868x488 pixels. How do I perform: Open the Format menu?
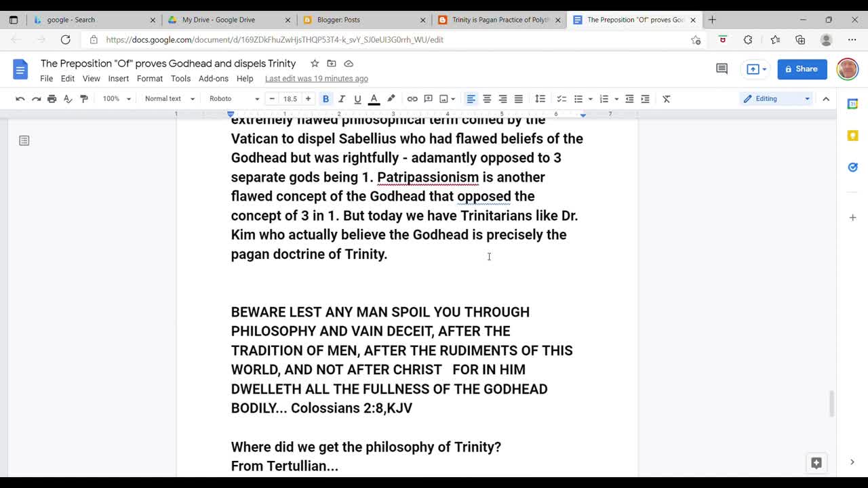[150, 79]
